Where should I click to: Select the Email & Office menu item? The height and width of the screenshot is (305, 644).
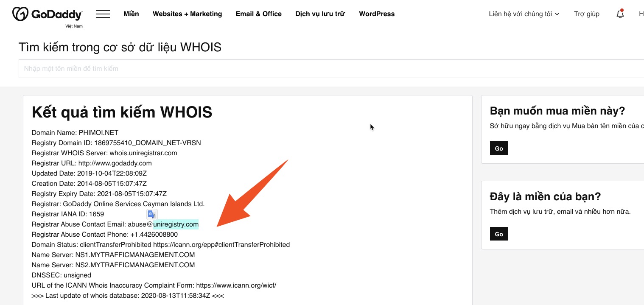258,14
